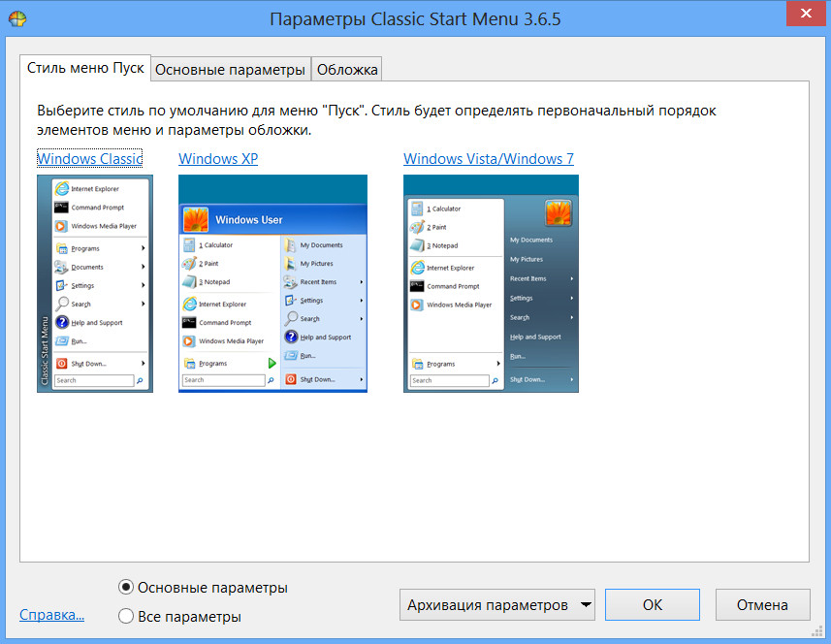Enable the Основные параметры radio button
This screenshot has width=831, height=644.
126,588
